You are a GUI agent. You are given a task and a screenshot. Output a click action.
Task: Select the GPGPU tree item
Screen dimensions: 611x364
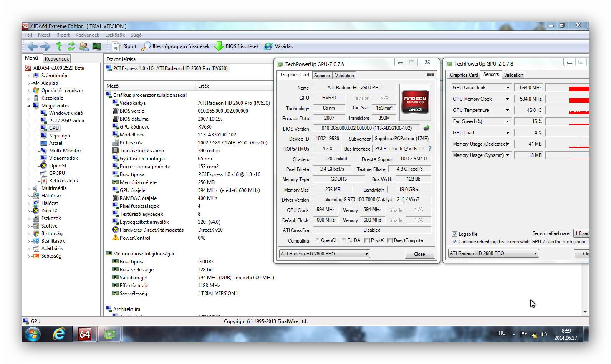coord(57,173)
